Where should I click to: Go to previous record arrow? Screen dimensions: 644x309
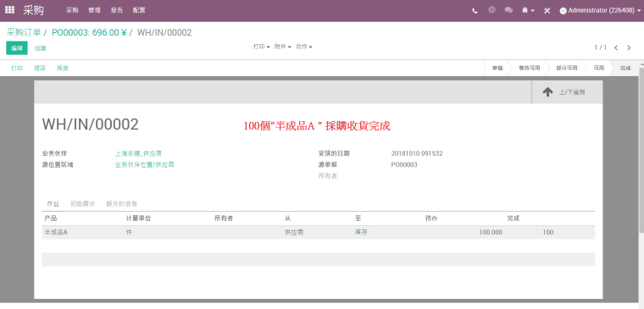click(616, 47)
